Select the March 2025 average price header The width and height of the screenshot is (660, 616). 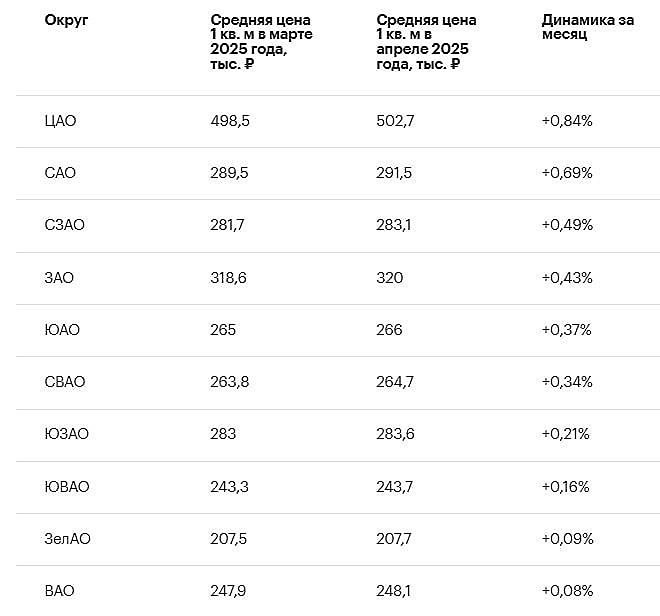point(260,42)
